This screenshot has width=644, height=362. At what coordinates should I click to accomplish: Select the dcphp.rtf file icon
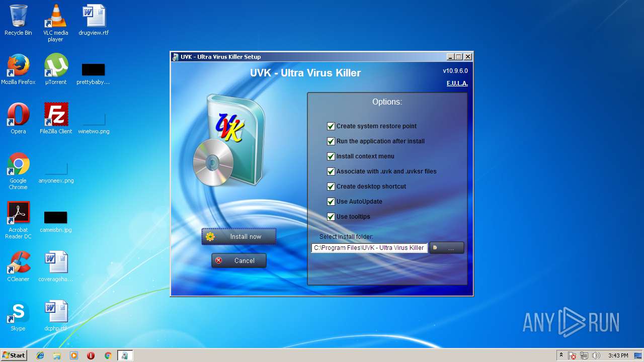56,316
